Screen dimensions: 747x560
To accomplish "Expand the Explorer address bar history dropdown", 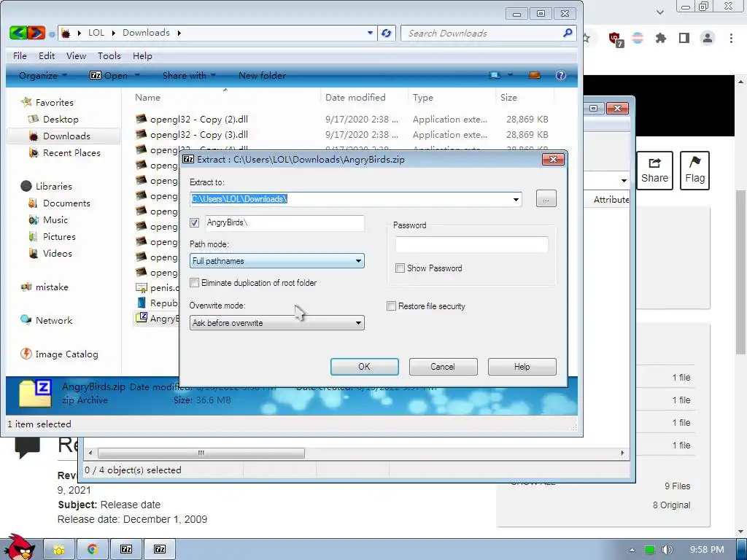I will tap(370, 33).
